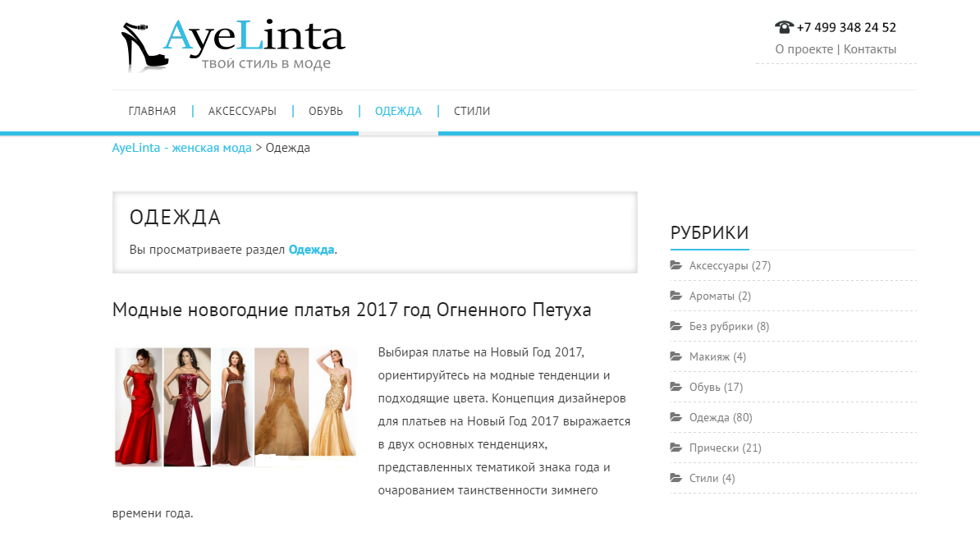Click the folder icon beside Обувь category
Screen dimensions: 980x542
676,387
